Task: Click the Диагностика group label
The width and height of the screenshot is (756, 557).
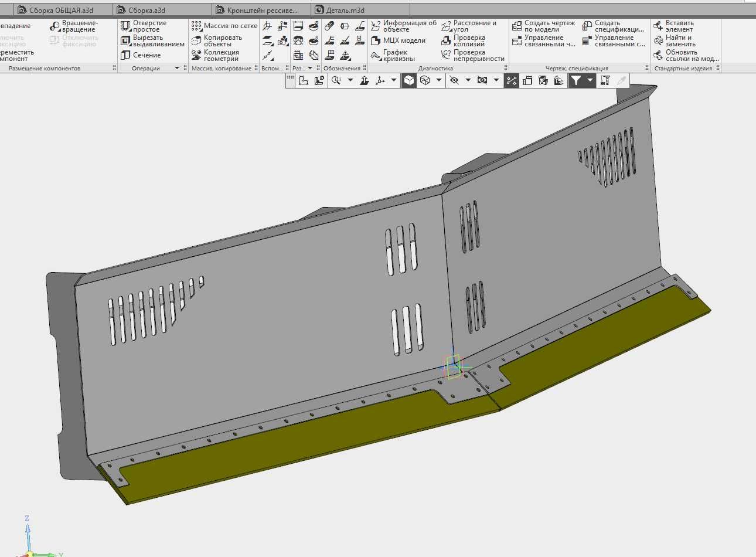Action: click(436, 69)
